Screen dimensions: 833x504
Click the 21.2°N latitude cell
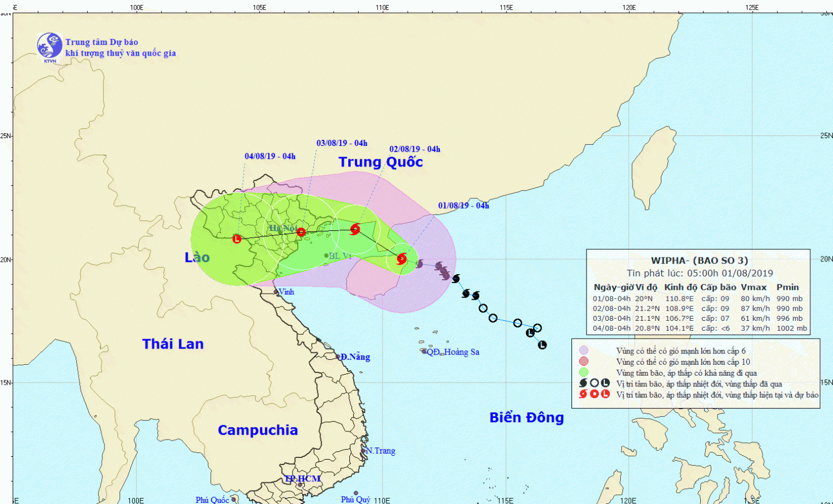(x=648, y=309)
